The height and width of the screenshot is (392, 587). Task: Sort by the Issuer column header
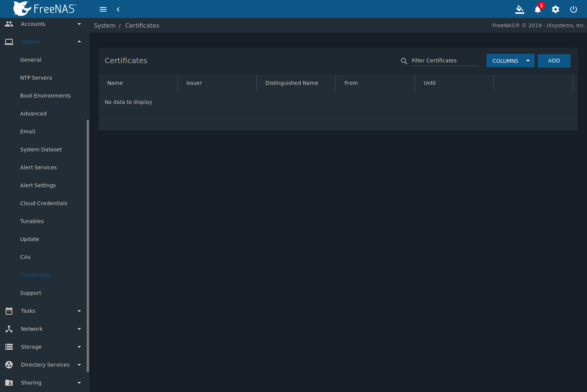point(194,83)
